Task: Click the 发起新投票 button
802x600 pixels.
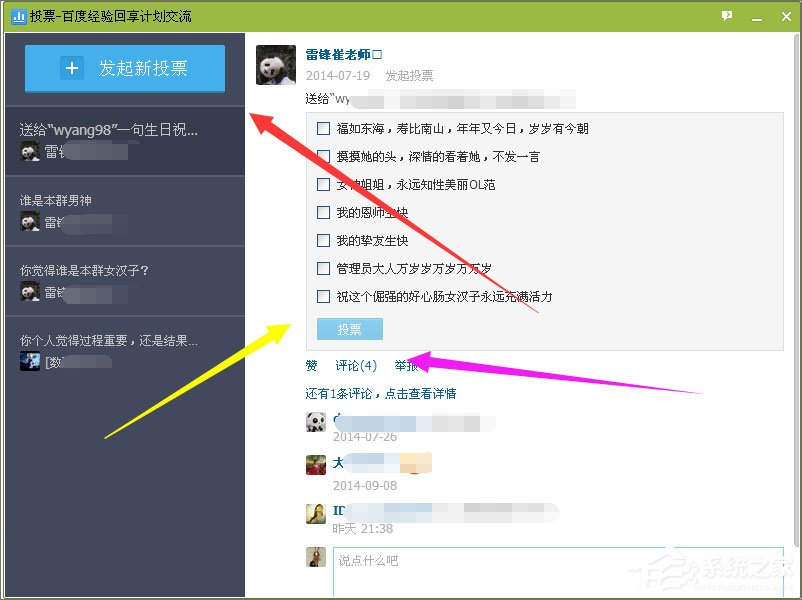Action: (x=124, y=68)
